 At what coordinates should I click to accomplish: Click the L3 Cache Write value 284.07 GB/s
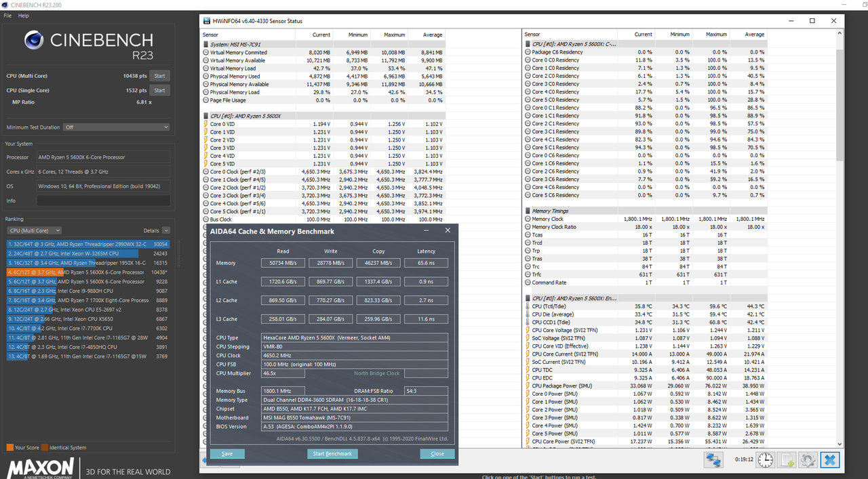(331, 319)
